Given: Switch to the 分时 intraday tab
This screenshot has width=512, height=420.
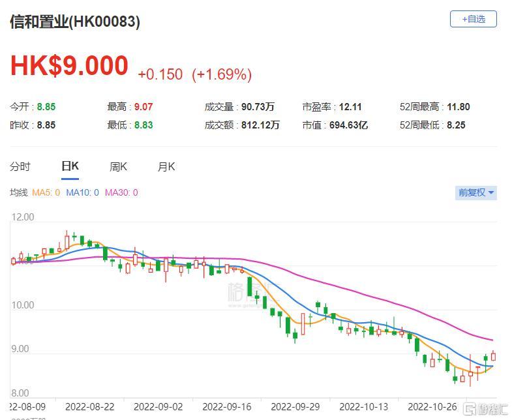Looking at the screenshot, I should [20, 166].
